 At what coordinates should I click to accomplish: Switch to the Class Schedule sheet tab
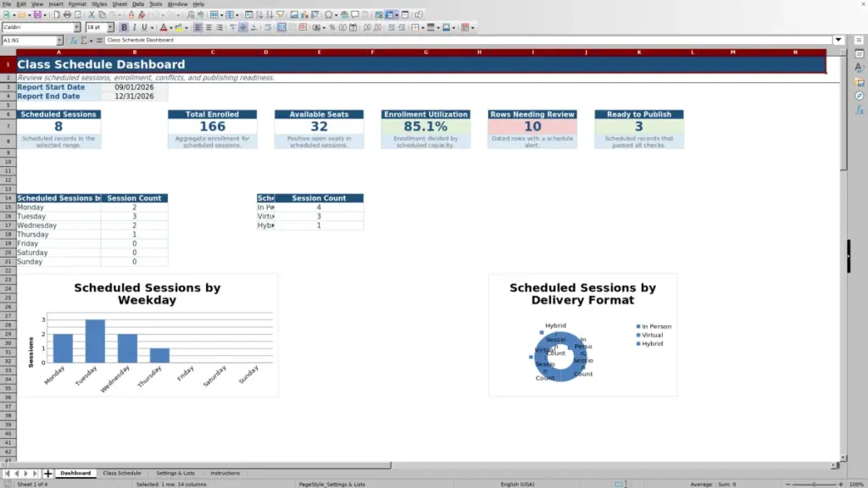[122, 473]
